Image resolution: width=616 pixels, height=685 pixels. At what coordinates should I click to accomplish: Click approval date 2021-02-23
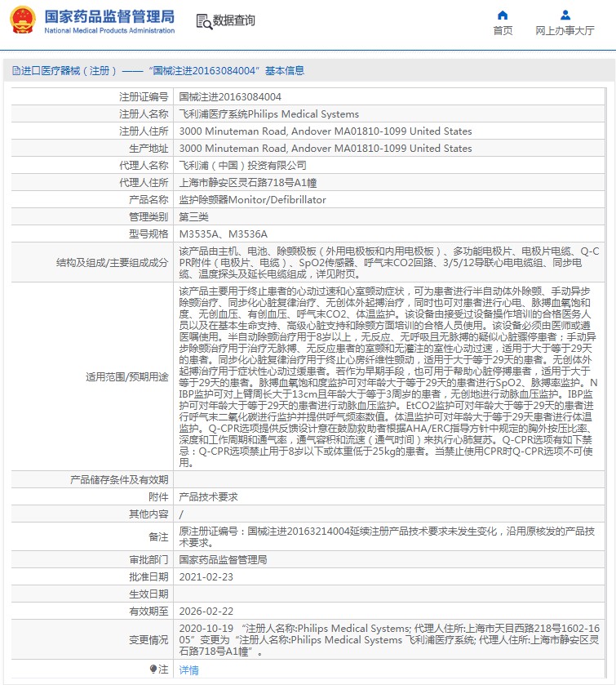click(x=206, y=577)
